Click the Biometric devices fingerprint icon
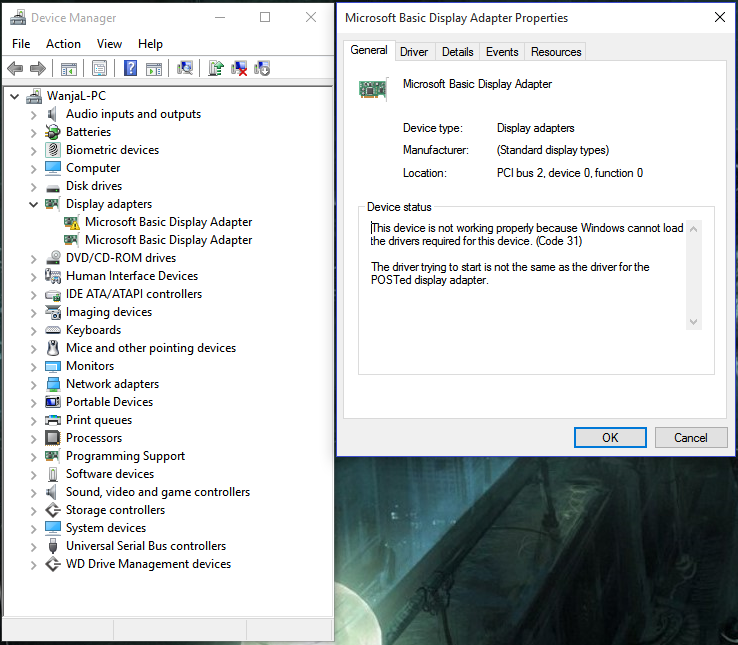 click(x=53, y=150)
